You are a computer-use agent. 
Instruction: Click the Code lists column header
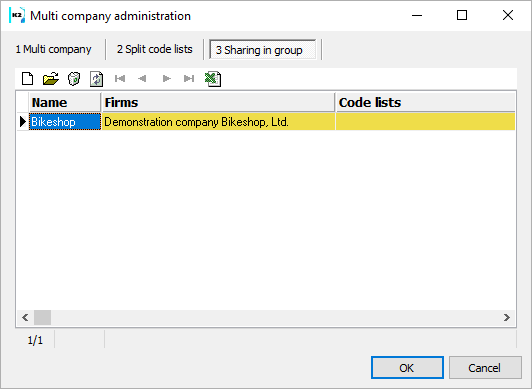point(425,102)
